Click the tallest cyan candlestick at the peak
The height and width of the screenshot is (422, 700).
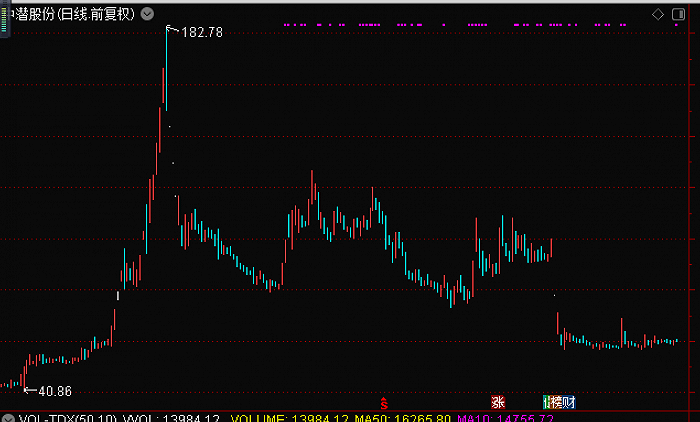[x=166, y=70]
